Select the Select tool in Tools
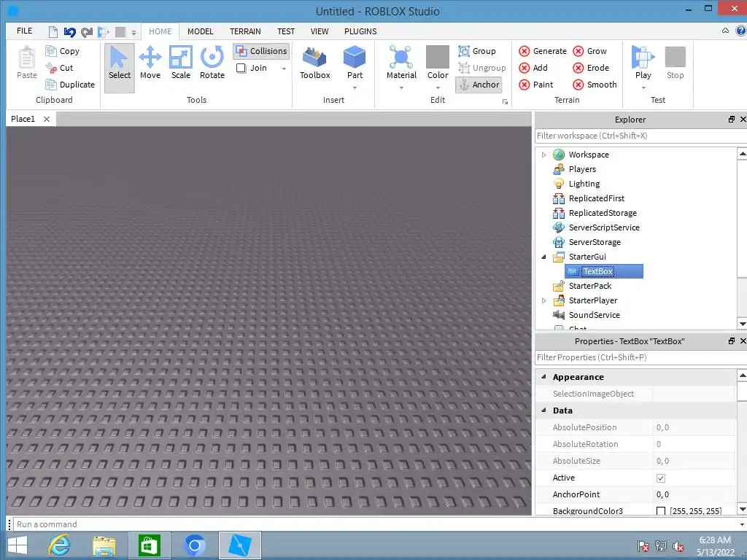The height and width of the screenshot is (560, 747). pyautogui.click(x=119, y=68)
